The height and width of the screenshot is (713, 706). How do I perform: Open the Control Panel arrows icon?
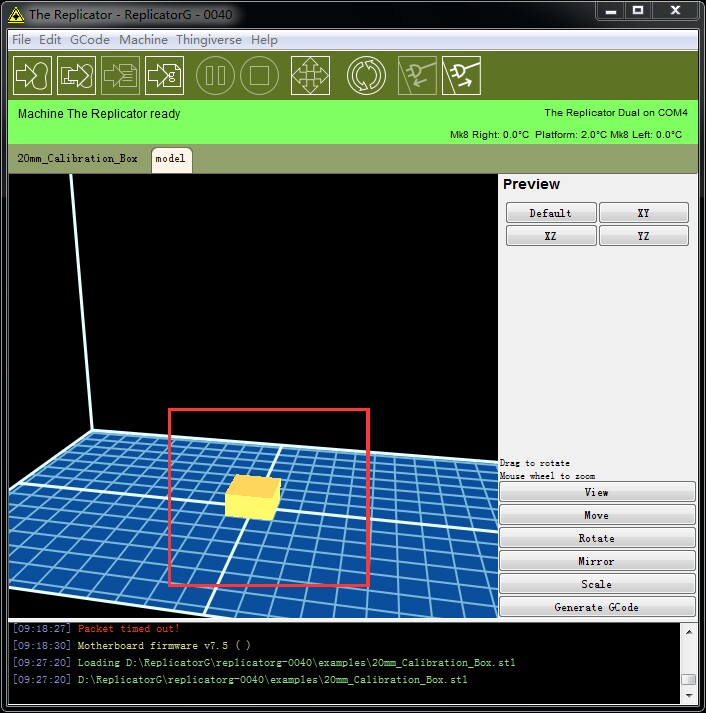coord(310,75)
